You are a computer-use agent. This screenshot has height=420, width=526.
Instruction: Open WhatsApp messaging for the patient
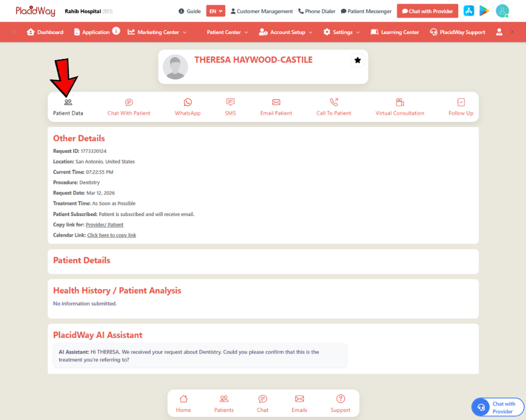(x=187, y=106)
